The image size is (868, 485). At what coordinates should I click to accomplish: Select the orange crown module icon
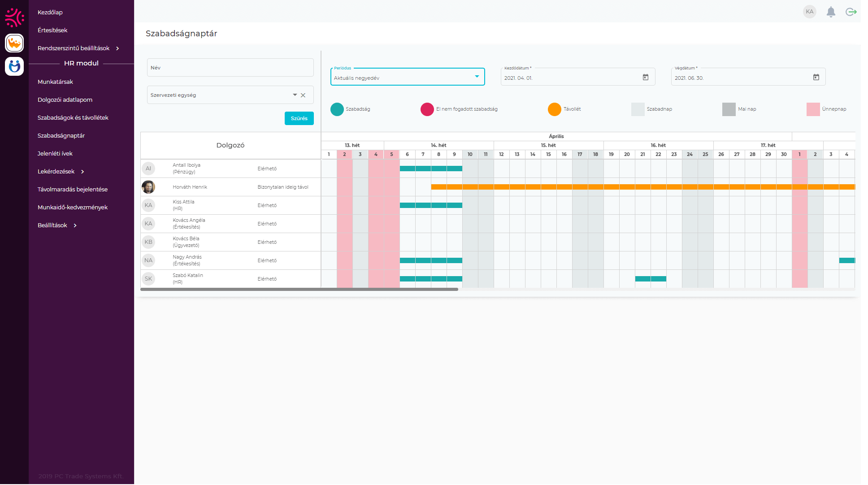pyautogui.click(x=14, y=43)
